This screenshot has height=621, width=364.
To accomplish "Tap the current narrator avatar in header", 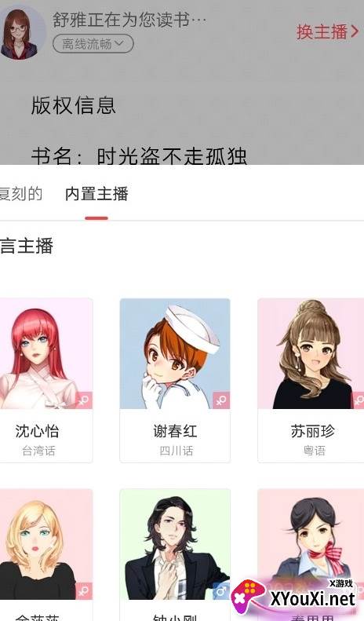I will 21,32.
